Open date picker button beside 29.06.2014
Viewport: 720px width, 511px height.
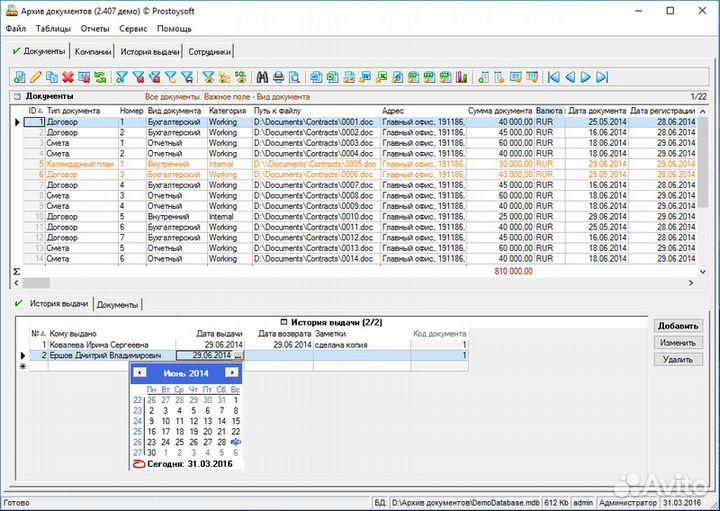tap(238, 355)
